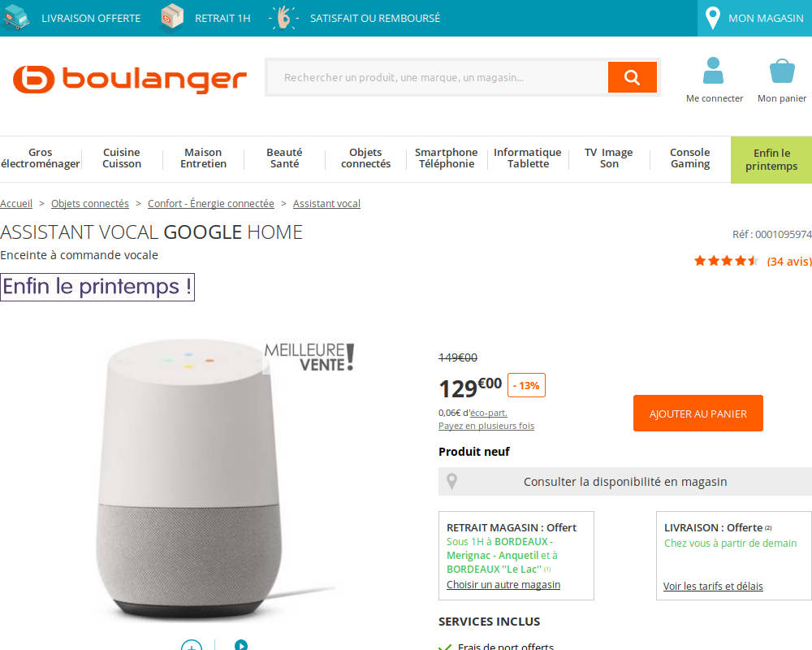
Task: Click the Payez en plusieurs fois link
Action: pyautogui.click(x=486, y=426)
